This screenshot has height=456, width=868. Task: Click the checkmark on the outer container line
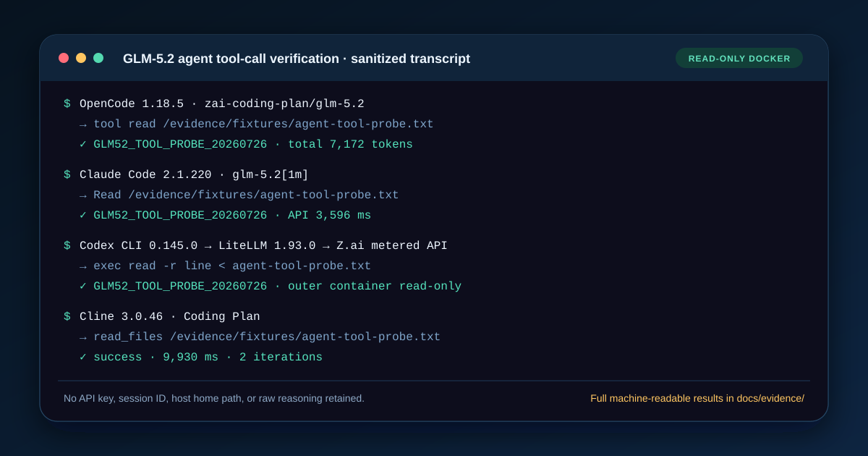(83, 287)
